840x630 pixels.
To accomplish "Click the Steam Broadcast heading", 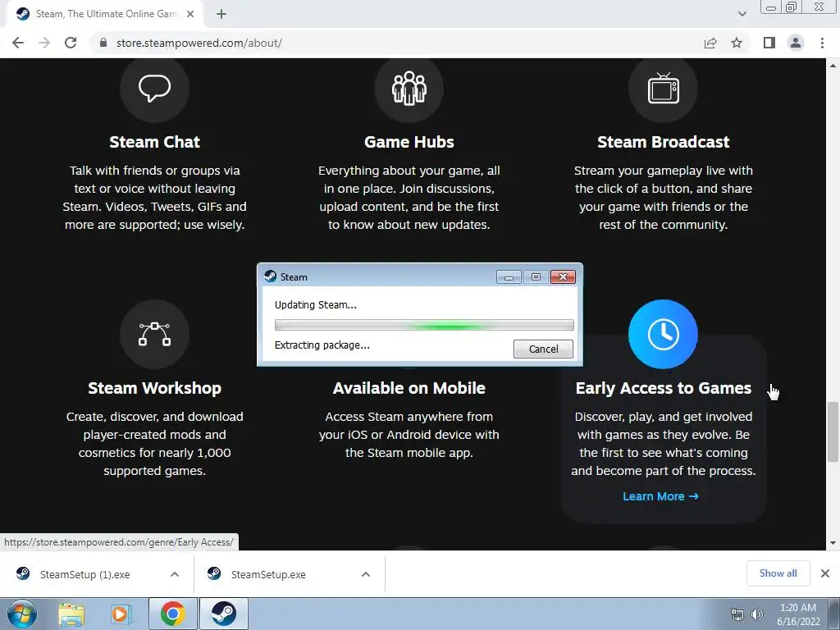I will tap(663, 142).
